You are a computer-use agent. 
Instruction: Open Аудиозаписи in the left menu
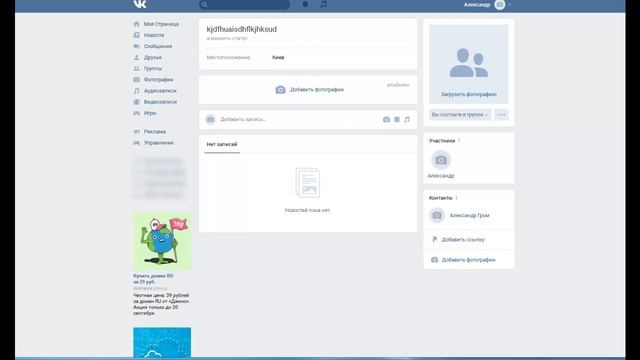pos(160,91)
